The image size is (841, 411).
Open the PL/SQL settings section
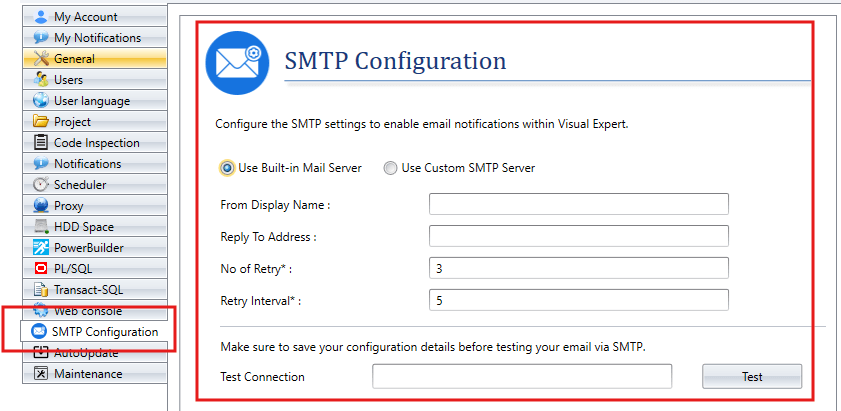tap(95, 268)
